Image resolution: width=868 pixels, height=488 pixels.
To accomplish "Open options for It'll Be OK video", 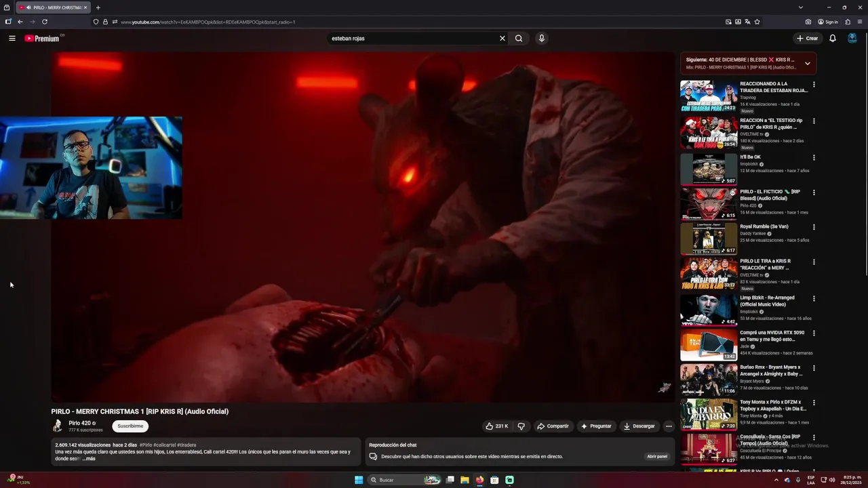I will [x=814, y=158].
